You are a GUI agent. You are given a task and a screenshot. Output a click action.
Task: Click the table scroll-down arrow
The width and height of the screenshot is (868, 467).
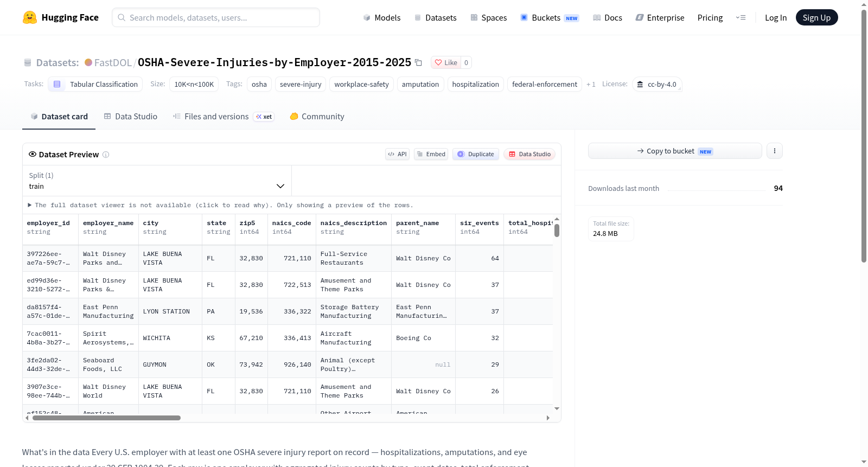pyautogui.click(x=557, y=408)
